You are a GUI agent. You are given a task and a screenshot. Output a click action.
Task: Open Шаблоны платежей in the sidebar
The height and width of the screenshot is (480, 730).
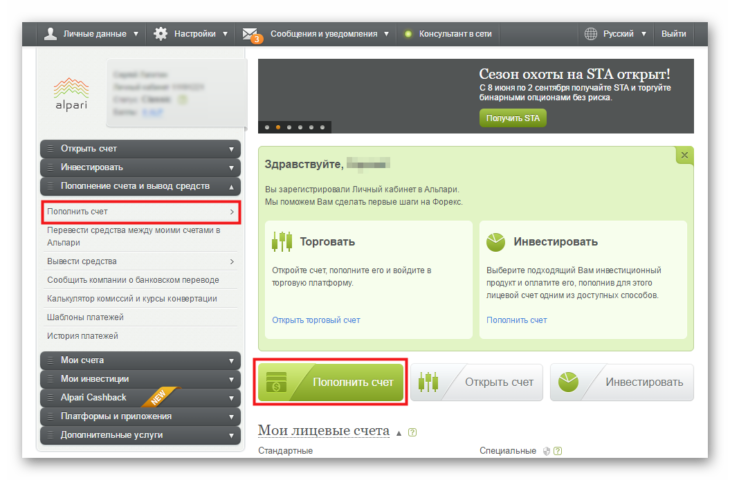[141, 317]
